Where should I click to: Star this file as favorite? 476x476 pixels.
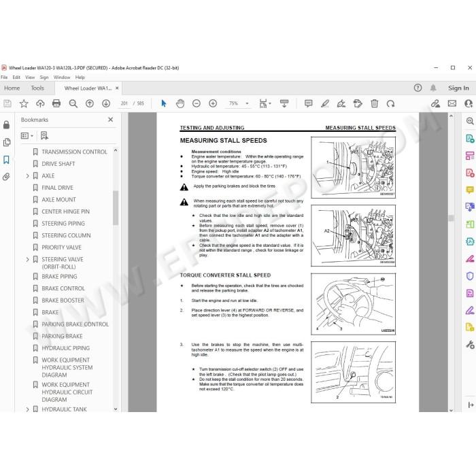click(x=24, y=103)
